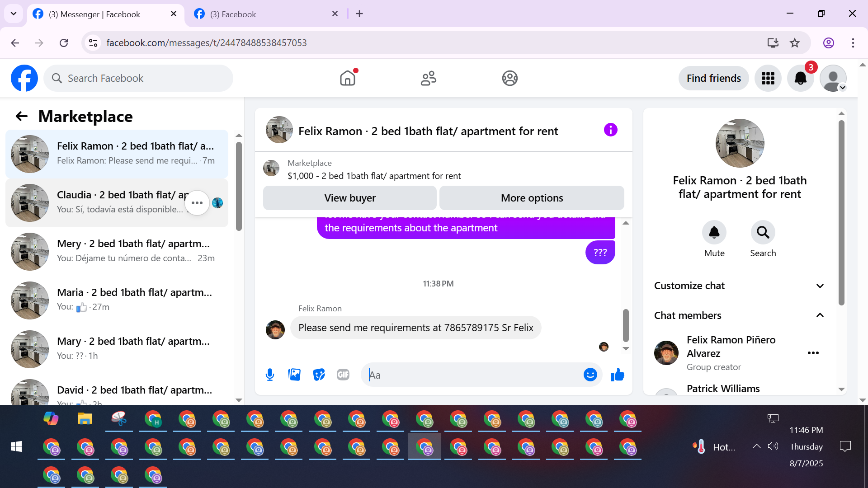Open File Explorer from the taskbar
This screenshot has width=868, height=488.
pos(85,419)
